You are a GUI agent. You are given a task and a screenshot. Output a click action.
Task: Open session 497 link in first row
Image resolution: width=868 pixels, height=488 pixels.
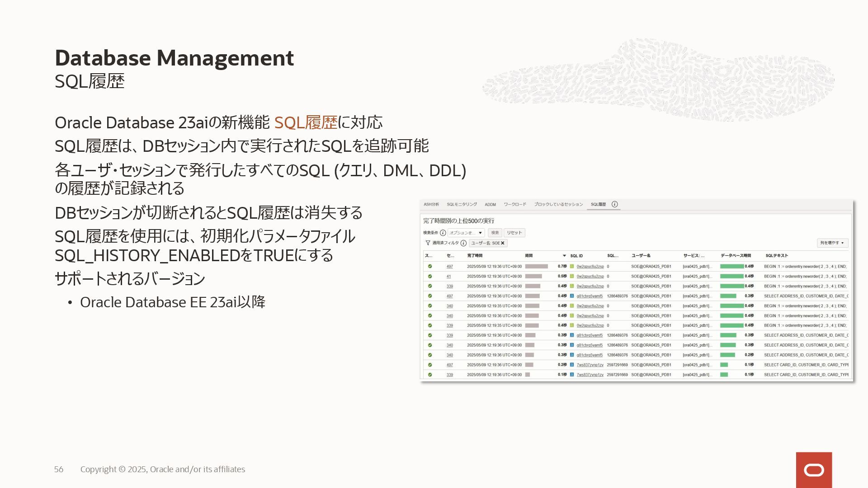coord(449,267)
